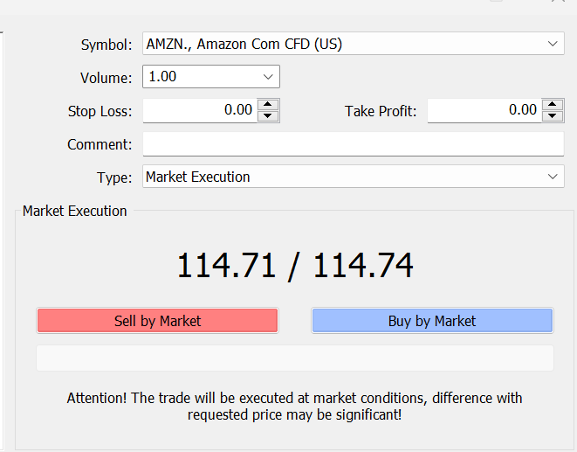Click the 114.71 / 114.74 price quote
This screenshot has width=577, height=452.
point(295,266)
